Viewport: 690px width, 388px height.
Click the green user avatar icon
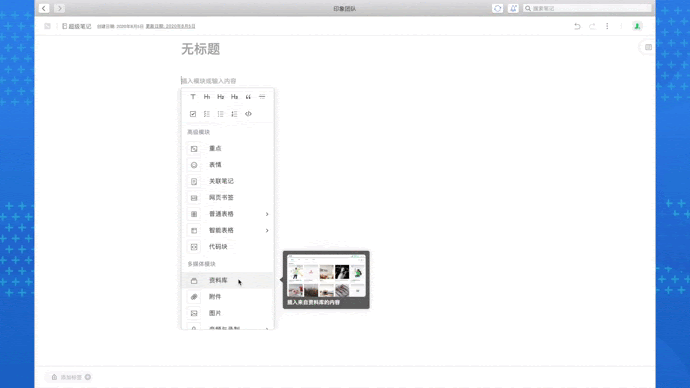point(637,26)
